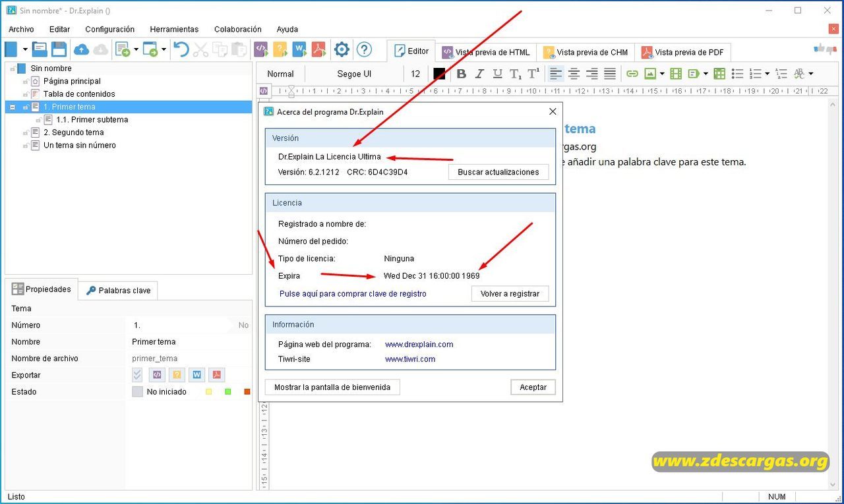Export to HTML using the purple toolbar icon
This screenshot has height=504, width=844.
click(x=261, y=49)
